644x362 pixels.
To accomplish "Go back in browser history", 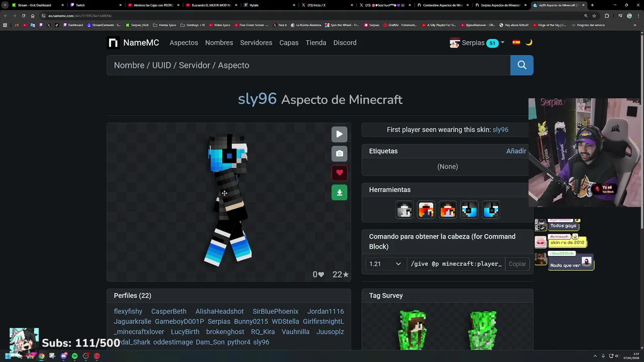I will [5, 16].
